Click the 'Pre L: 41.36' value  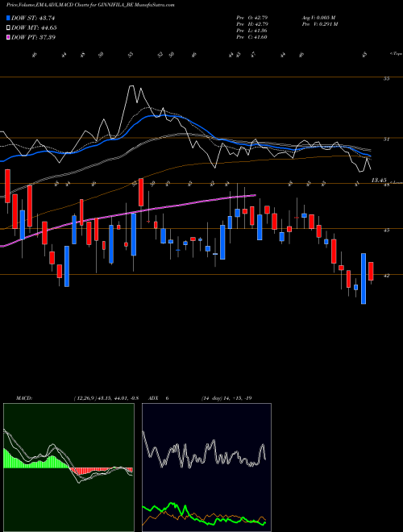252,31
